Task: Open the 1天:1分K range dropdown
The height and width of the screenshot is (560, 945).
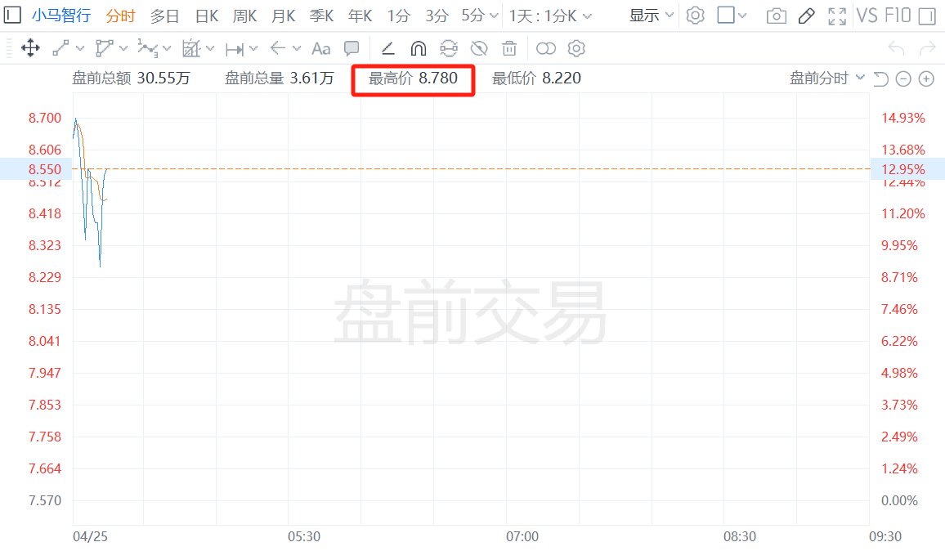Action: pyautogui.click(x=550, y=16)
